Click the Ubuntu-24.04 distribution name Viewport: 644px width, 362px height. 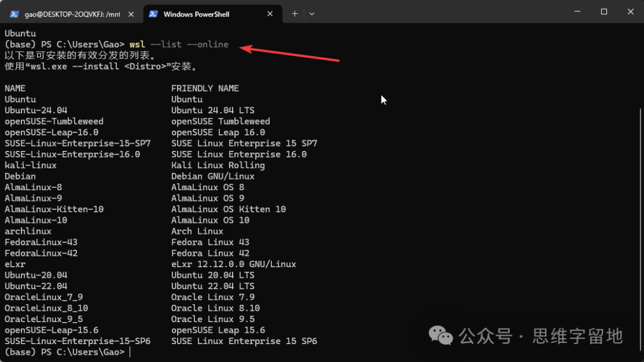pyautogui.click(x=36, y=110)
